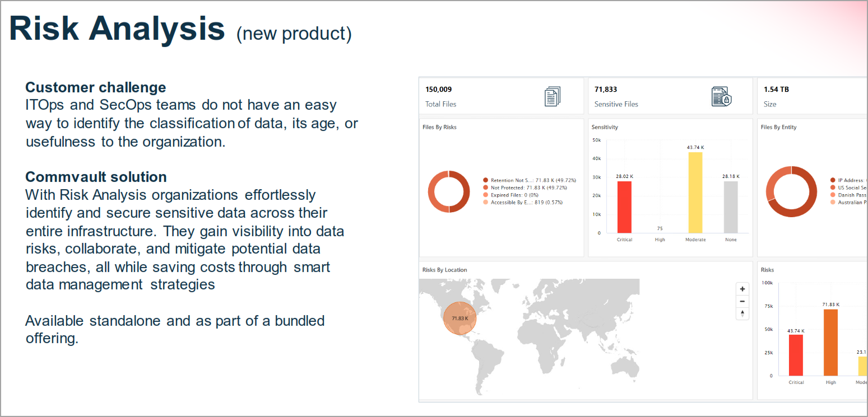Viewport: 868px width, 417px height.
Task: Select the Moderate 43.74 K Sensitivity bar
Action: (695, 193)
